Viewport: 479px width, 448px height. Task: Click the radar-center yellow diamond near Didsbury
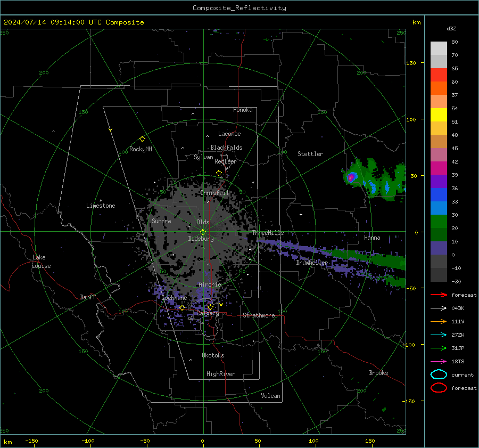203,232
